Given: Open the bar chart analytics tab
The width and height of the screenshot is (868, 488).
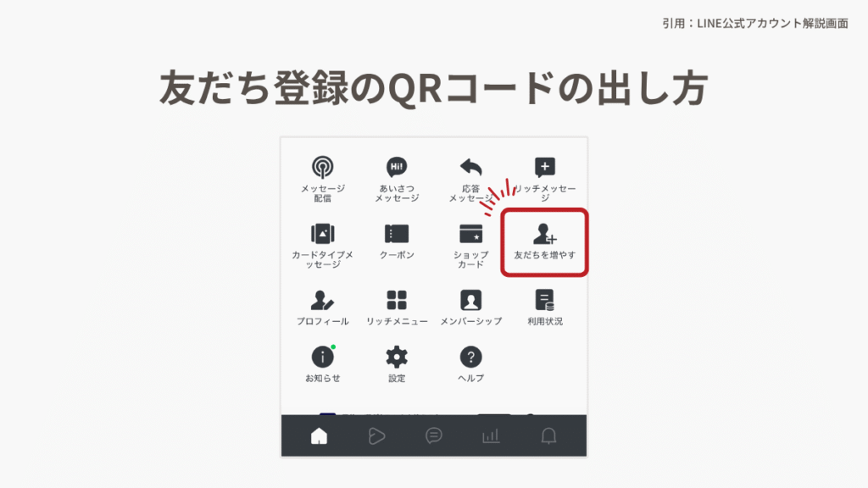Looking at the screenshot, I should coord(491,435).
